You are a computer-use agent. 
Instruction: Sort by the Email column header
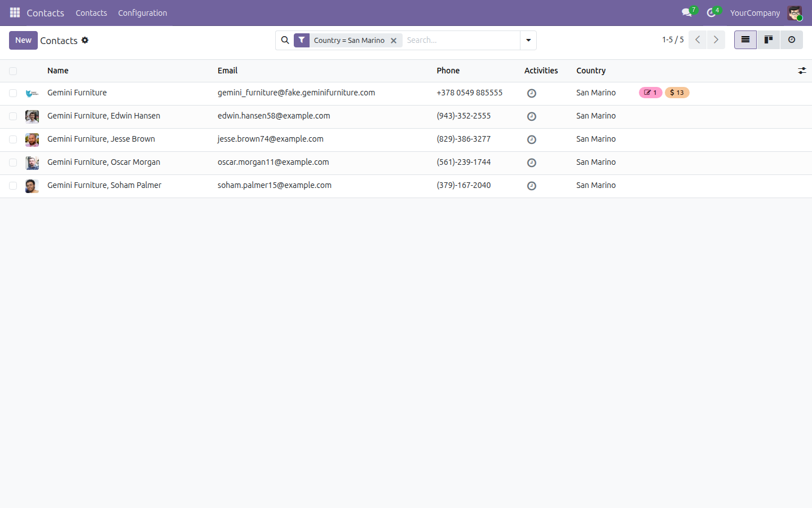point(228,71)
